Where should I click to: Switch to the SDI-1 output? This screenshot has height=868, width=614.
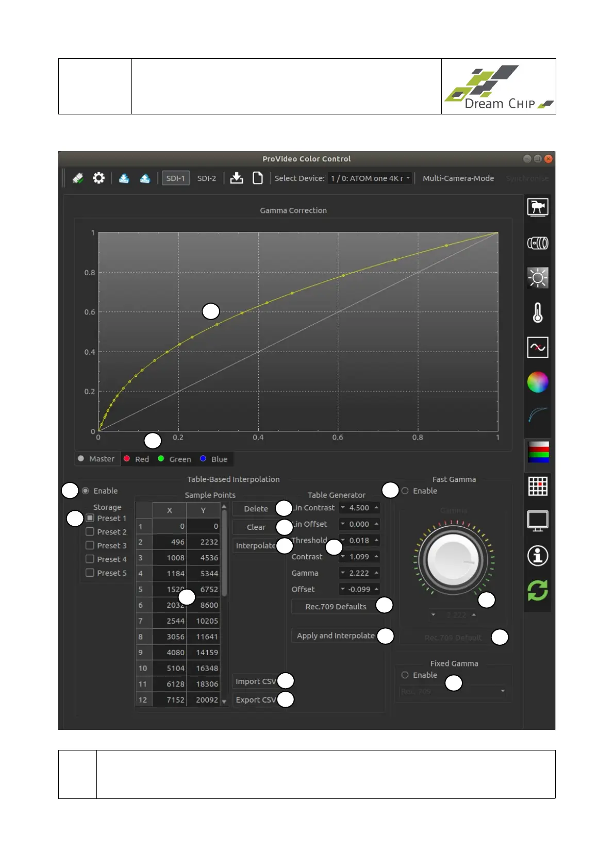[x=175, y=178]
